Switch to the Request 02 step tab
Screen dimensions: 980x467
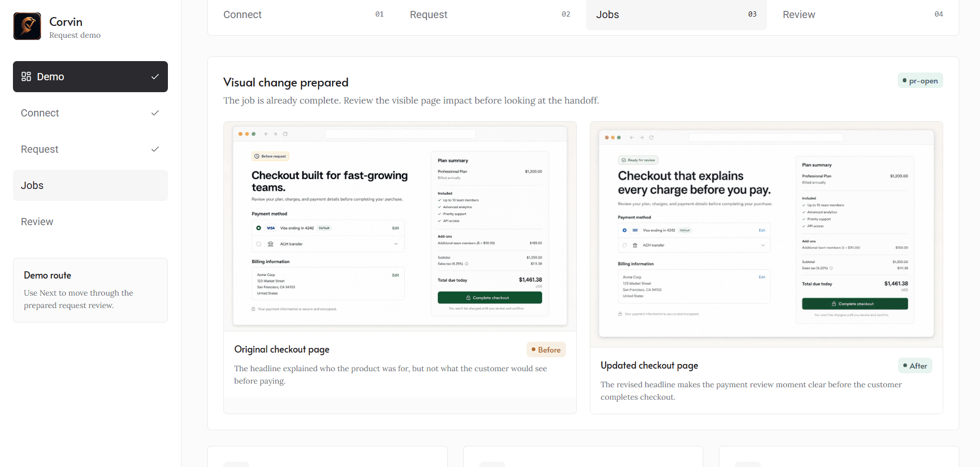coord(490,14)
